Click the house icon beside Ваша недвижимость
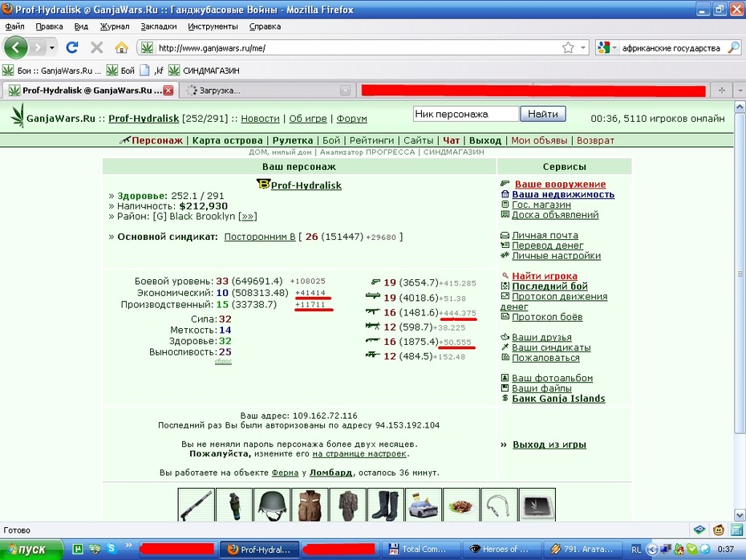The image size is (746, 560). tap(505, 194)
